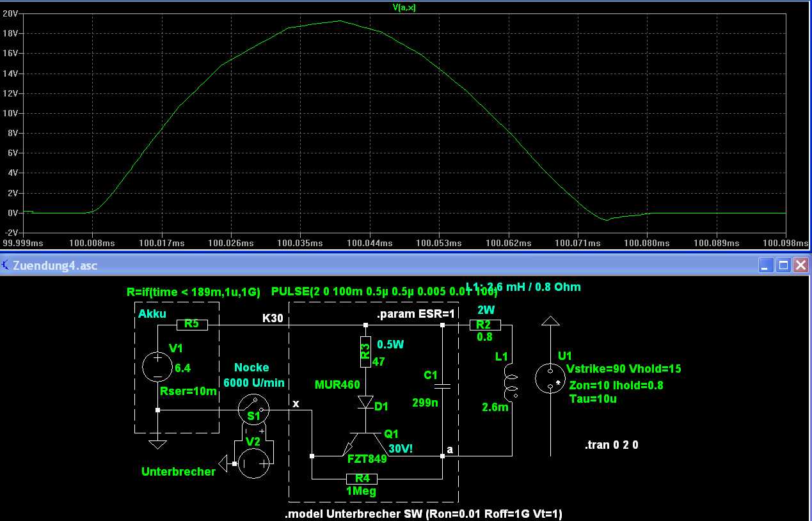Click resistor R3 symbol

pyautogui.click(x=365, y=351)
